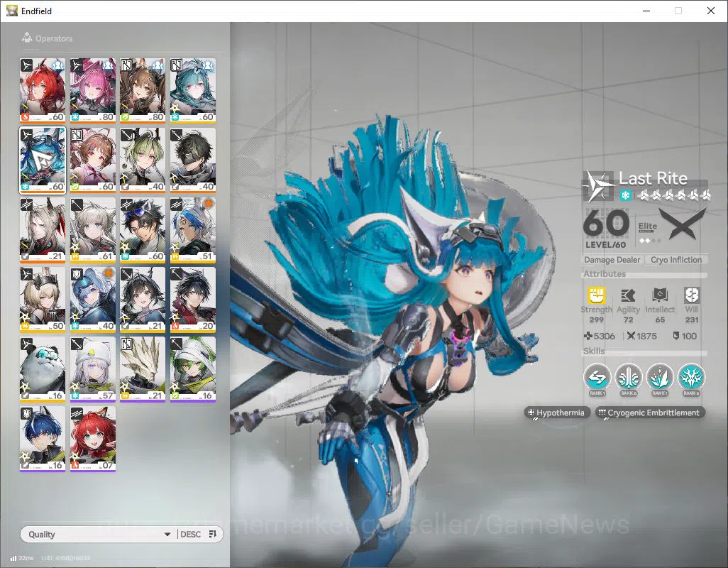728x568 pixels.
Task: Click the cyan Cryo snowflake element icon
Action: [625, 195]
